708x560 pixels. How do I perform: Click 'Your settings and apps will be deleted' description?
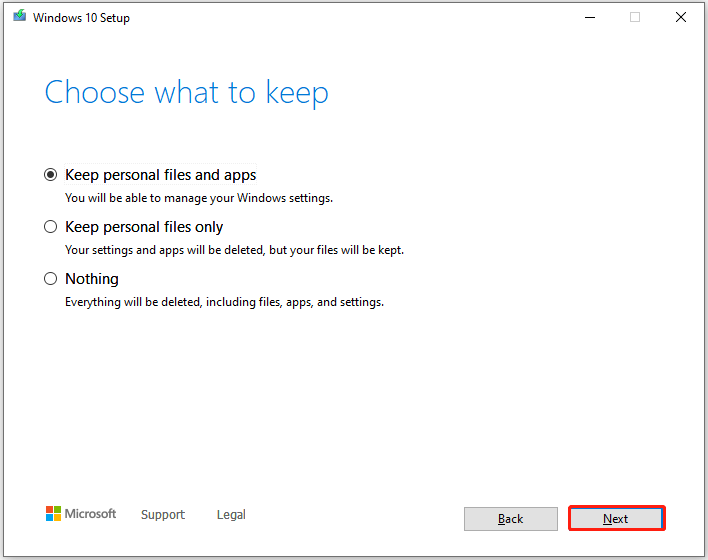pos(234,250)
